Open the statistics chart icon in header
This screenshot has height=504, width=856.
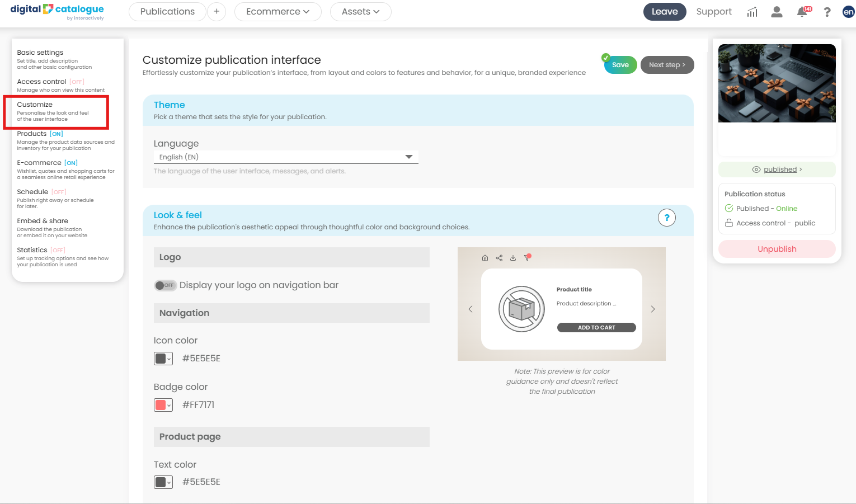[x=752, y=12]
